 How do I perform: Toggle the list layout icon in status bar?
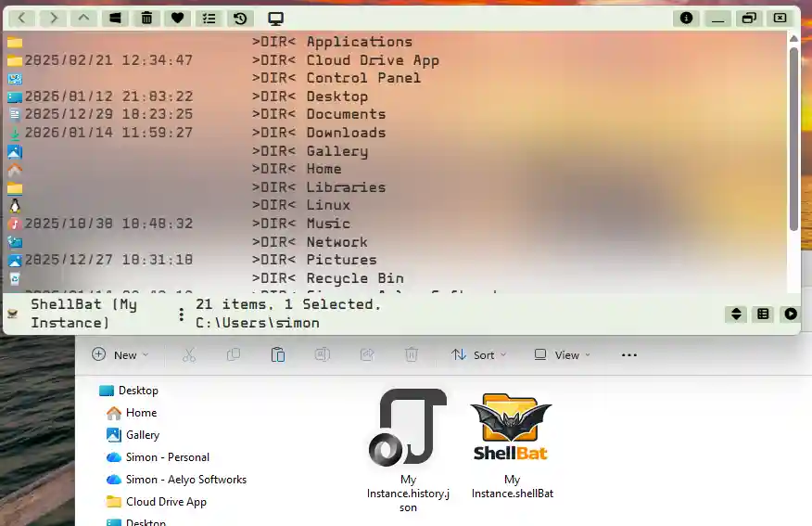point(763,314)
